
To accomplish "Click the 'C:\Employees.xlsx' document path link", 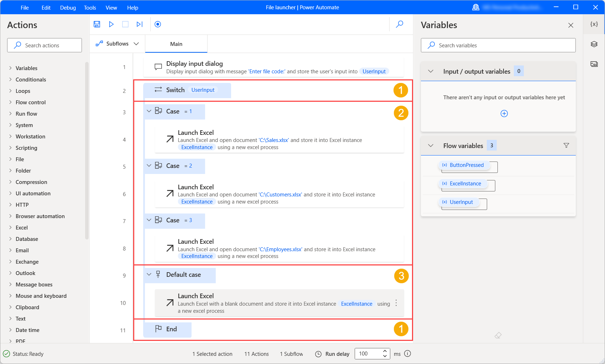I will [280, 249].
